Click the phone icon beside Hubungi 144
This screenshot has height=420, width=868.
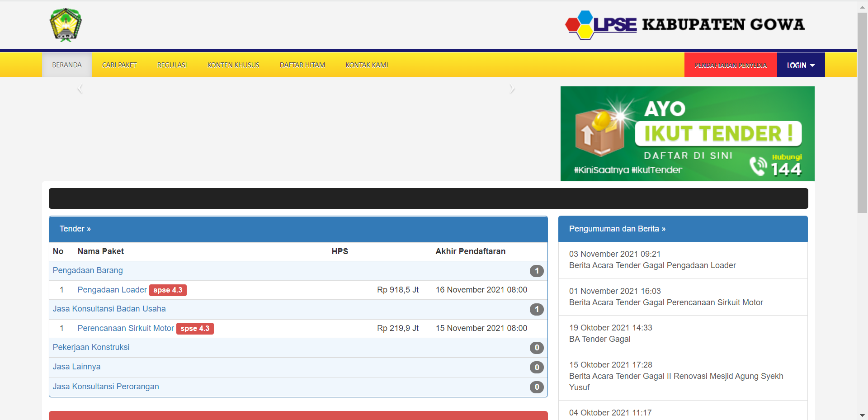tap(759, 165)
